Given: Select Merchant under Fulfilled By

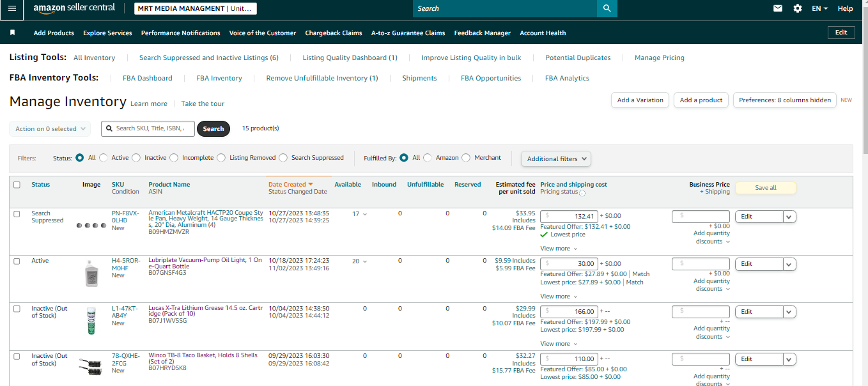Looking at the screenshot, I should [466, 158].
